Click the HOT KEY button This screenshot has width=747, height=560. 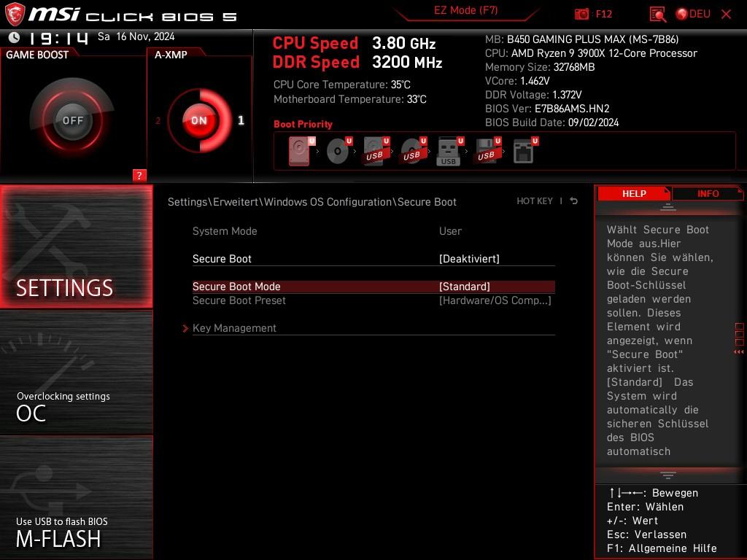tap(535, 201)
